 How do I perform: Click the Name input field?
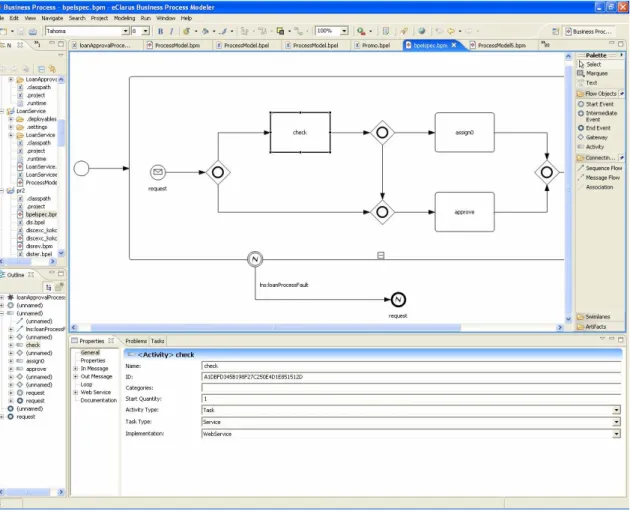point(411,366)
